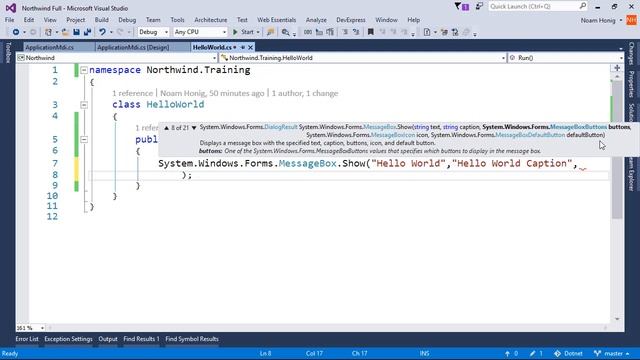This screenshot has width=640, height=360.
Task: Undo the last edit with Undo icon
Action: [x=102, y=32]
